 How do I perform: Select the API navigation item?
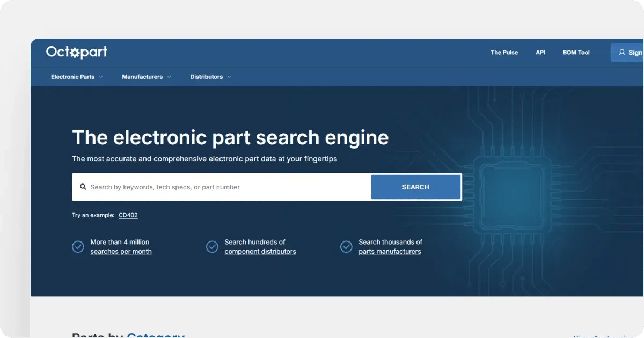pos(540,52)
